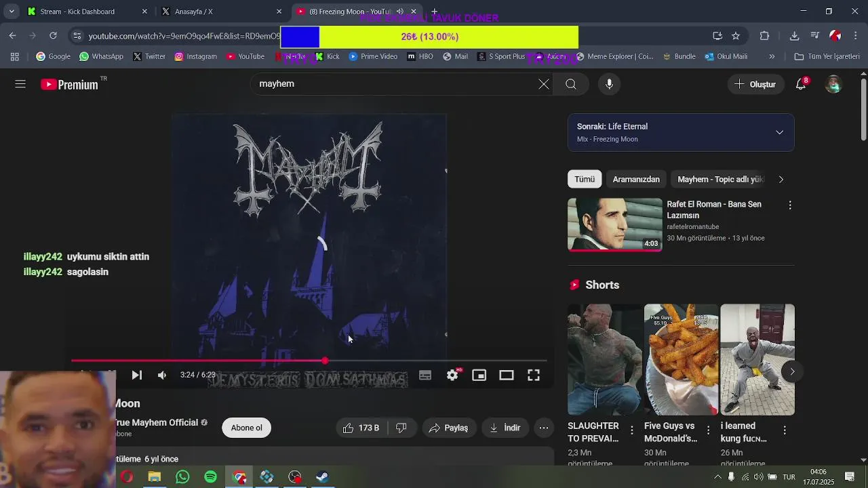
Task: Open Rafet El Roman - Bana Sen Lazımsın title
Action: point(714,209)
